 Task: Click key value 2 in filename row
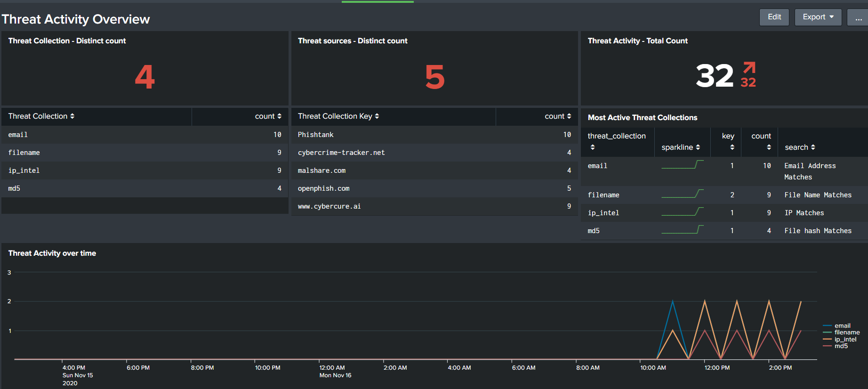point(732,195)
